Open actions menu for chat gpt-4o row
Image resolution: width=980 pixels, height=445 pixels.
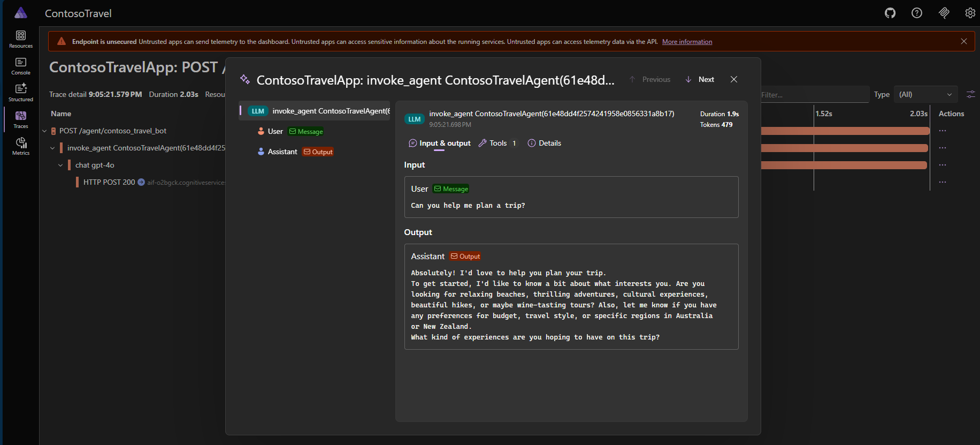tap(943, 165)
